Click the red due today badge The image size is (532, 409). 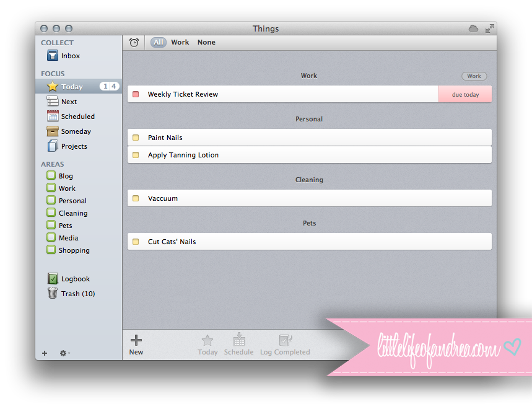pyautogui.click(x=465, y=94)
